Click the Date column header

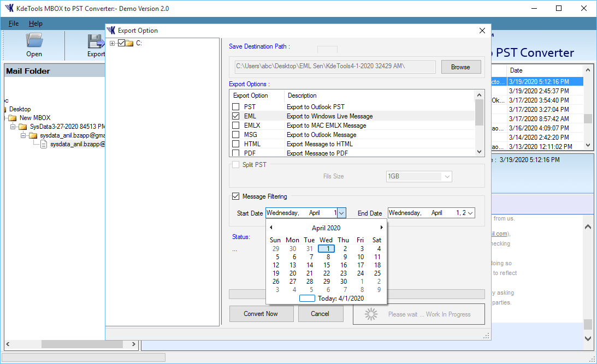(545, 70)
